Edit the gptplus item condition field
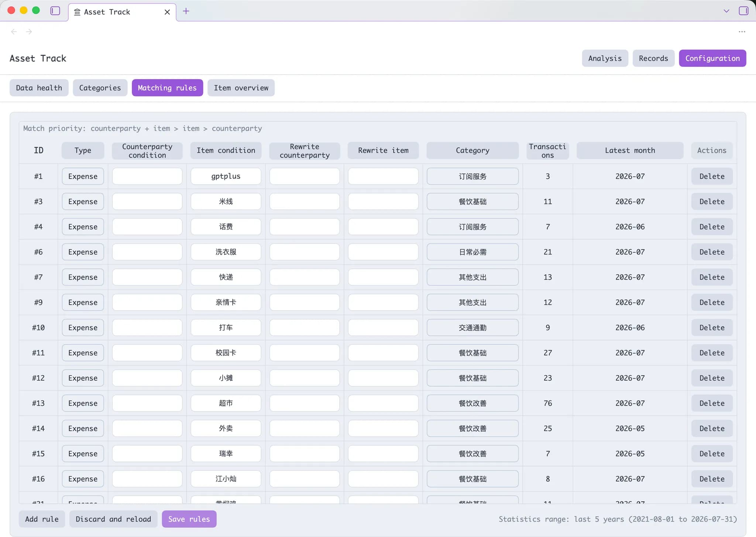The image size is (756, 537). coord(226,176)
